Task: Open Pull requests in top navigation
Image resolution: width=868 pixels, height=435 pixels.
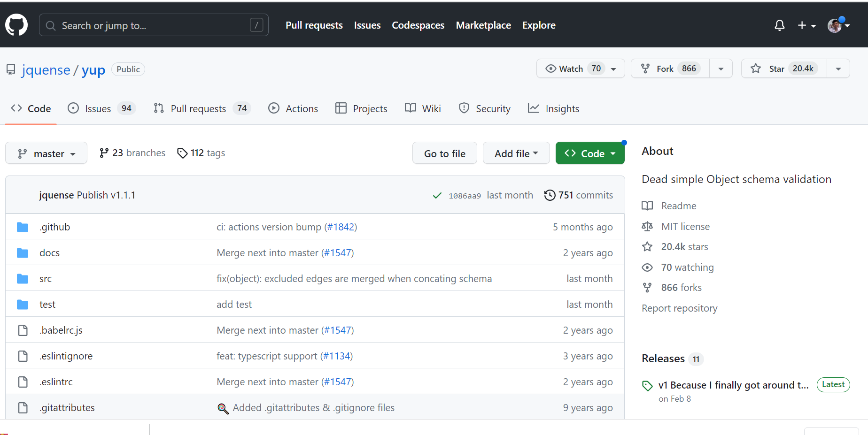Action: [314, 25]
